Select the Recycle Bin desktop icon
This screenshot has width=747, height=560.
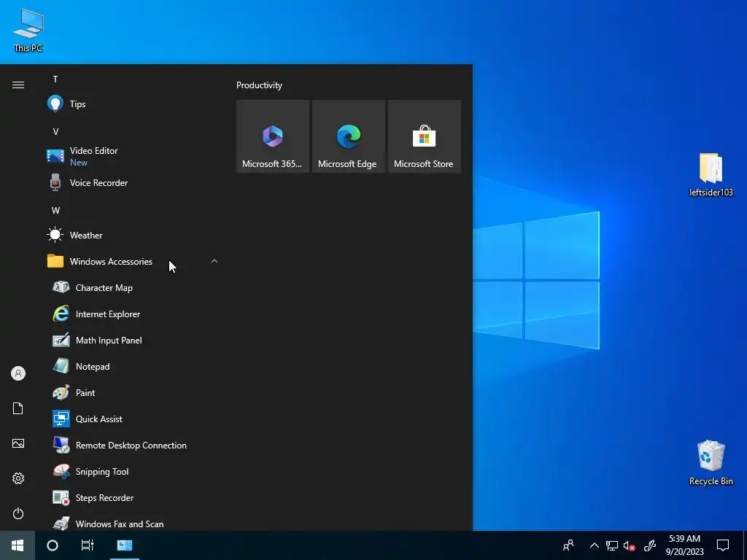[711, 462]
